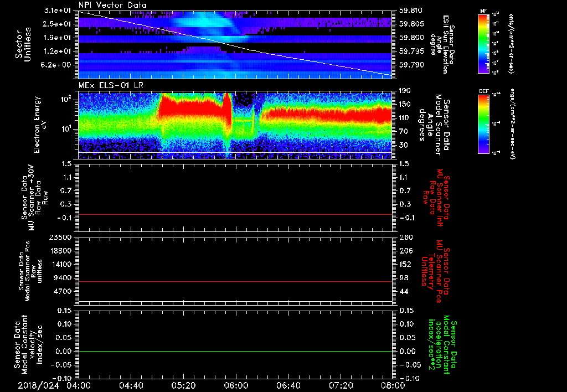Click the green Model Constant acceleration label
Viewport: 567px width, 392px height.
(442, 345)
